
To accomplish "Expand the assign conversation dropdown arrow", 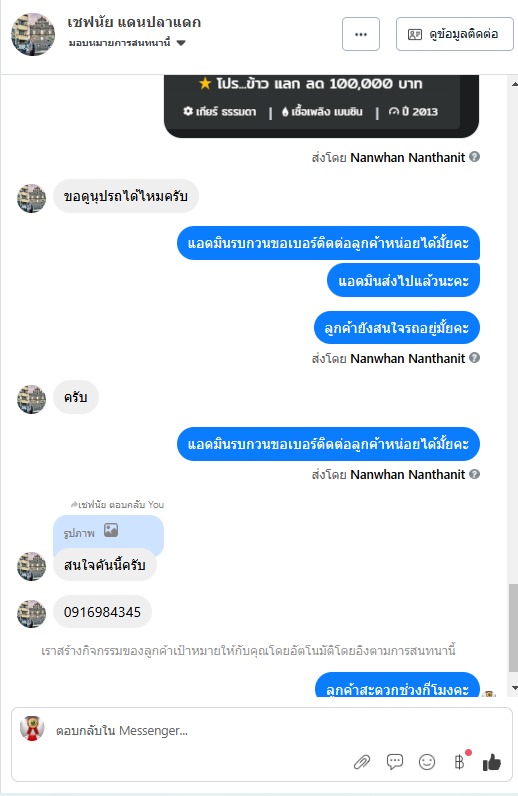I will pos(181,43).
